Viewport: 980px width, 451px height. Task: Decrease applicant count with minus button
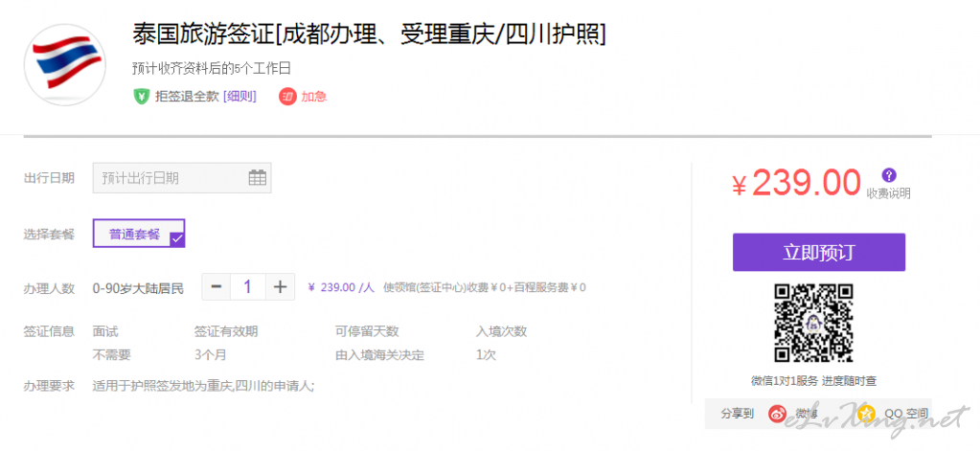pyautogui.click(x=217, y=286)
